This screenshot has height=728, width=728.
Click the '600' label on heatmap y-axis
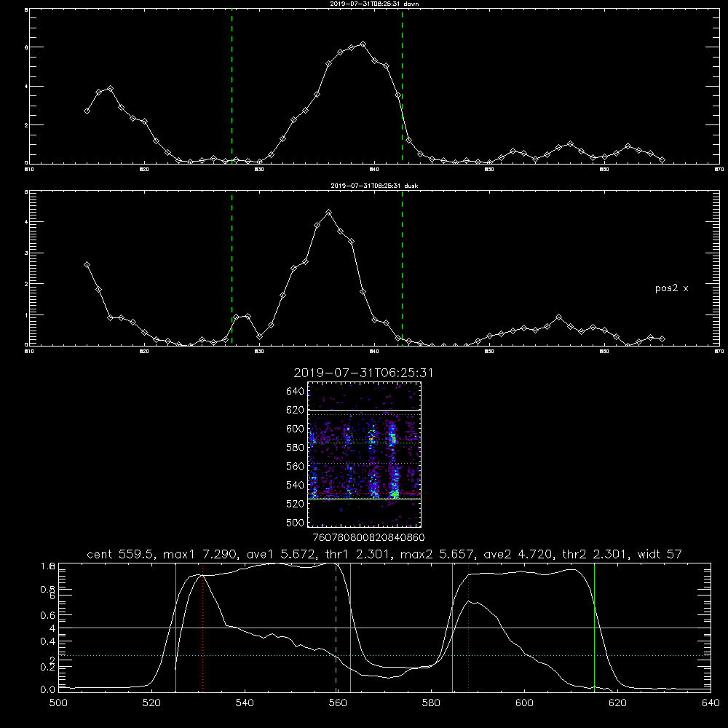[295, 429]
